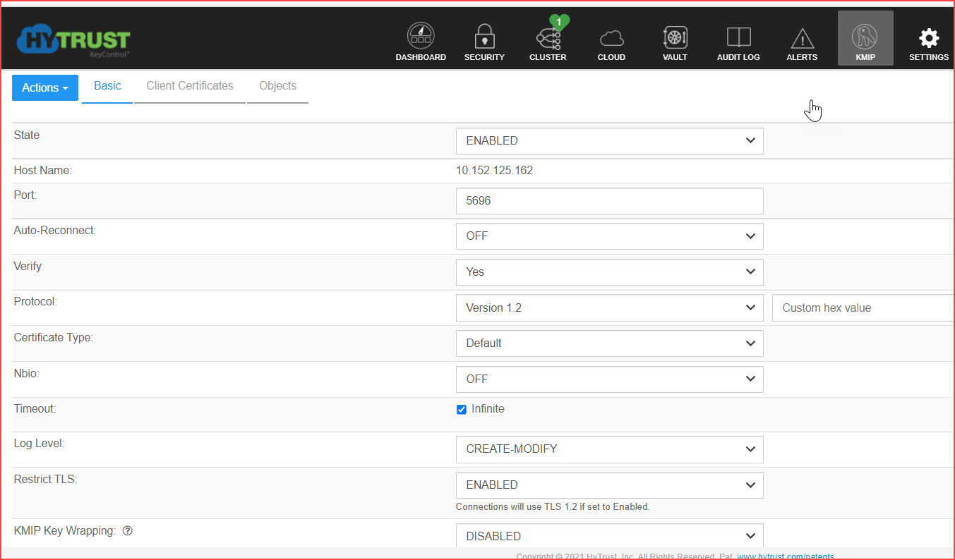The width and height of the screenshot is (955, 560).
Task: Toggle the Infinite timeout checkbox
Action: coord(462,410)
